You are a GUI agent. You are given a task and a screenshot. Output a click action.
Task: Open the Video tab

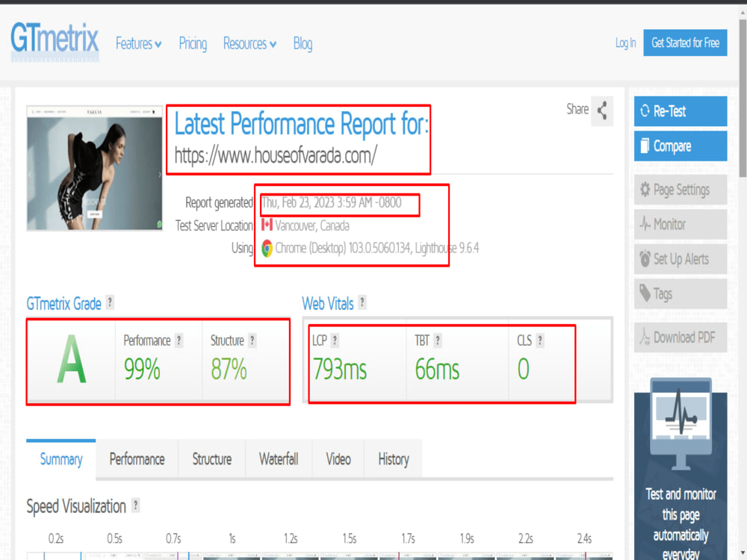pos(338,459)
